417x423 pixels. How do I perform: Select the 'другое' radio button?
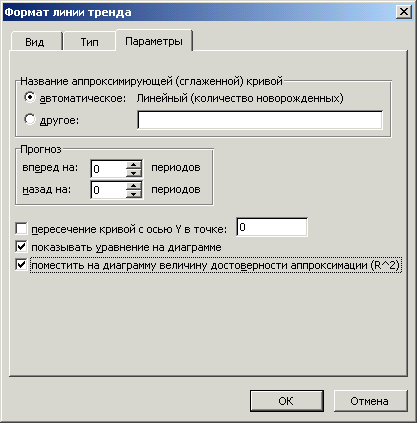(30, 119)
